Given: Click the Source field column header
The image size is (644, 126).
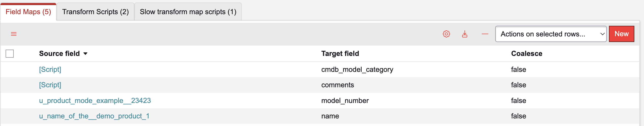Looking at the screenshot, I should pyautogui.click(x=59, y=54).
